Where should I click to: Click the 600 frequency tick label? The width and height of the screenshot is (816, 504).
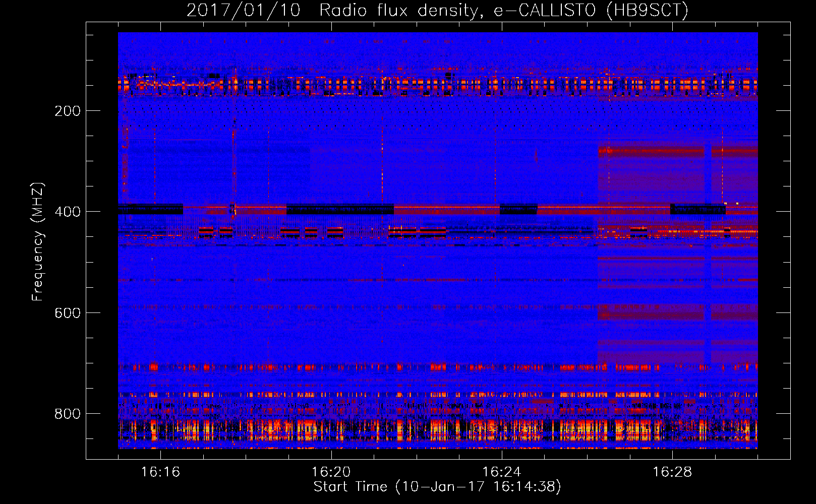[68, 313]
